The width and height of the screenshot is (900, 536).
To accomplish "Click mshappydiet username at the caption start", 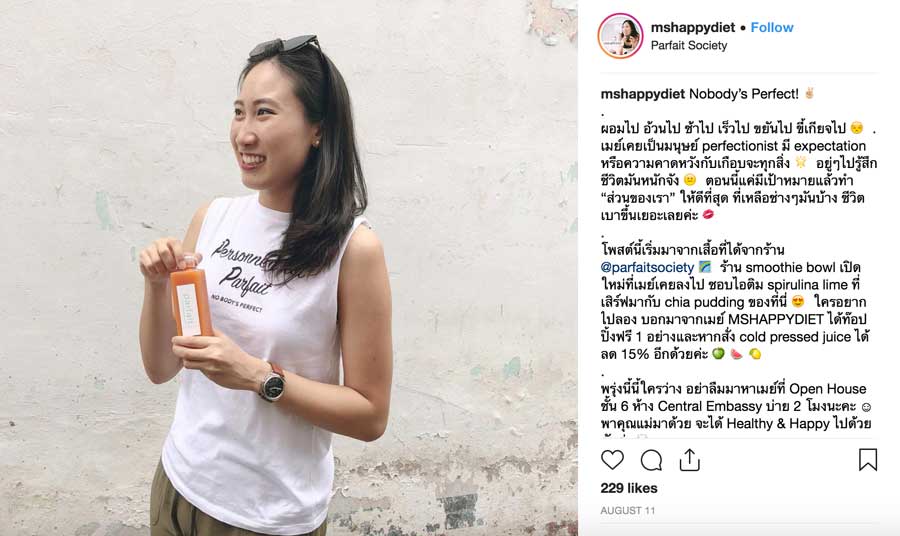I will pyautogui.click(x=642, y=94).
